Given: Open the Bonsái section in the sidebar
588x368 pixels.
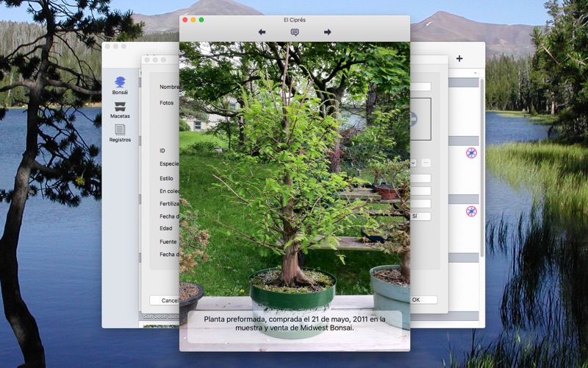Looking at the screenshot, I should click(x=120, y=85).
